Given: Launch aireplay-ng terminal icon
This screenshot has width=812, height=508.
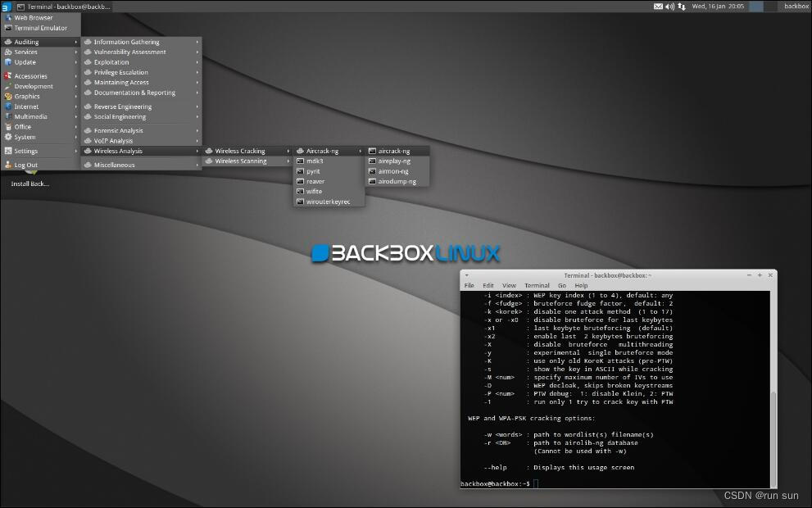Looking at the screenshot, I should (372, 161).
